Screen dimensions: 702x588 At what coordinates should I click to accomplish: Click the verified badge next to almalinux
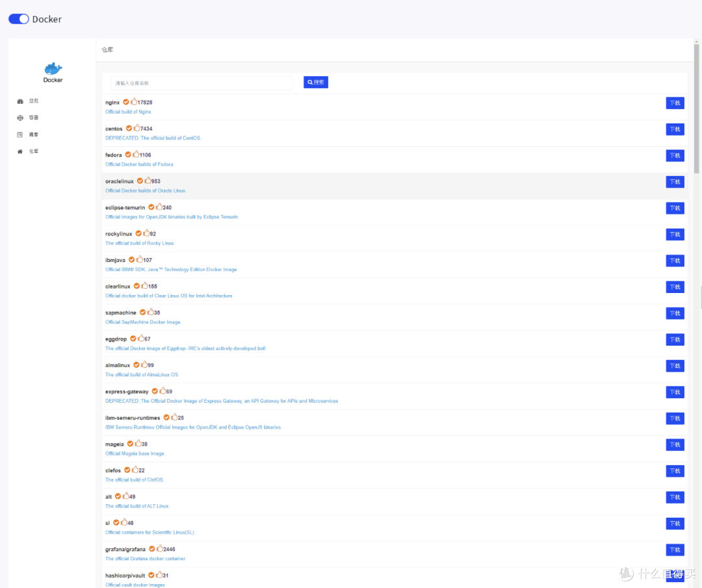click(136, 364)
